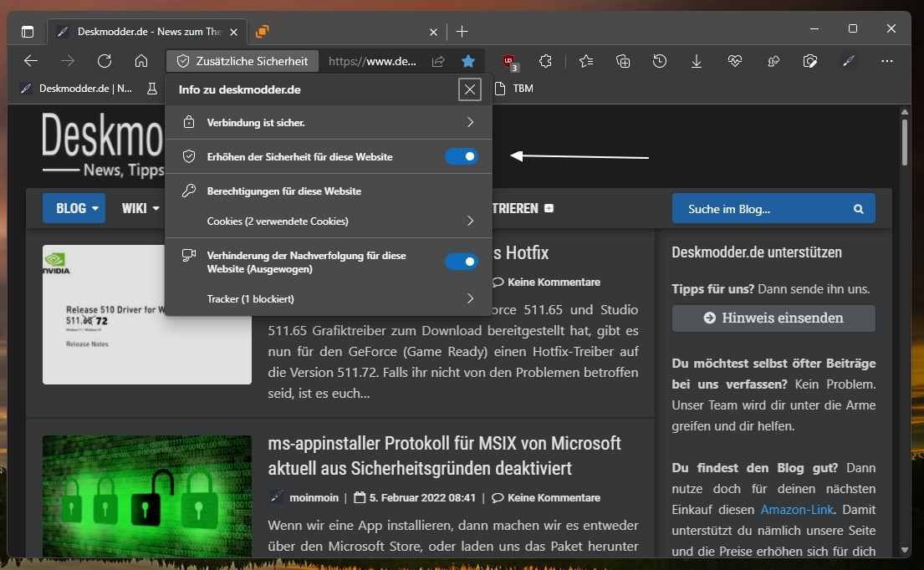Open the Downloads arrow icon

pyautogui.click(x=697, y=61)
